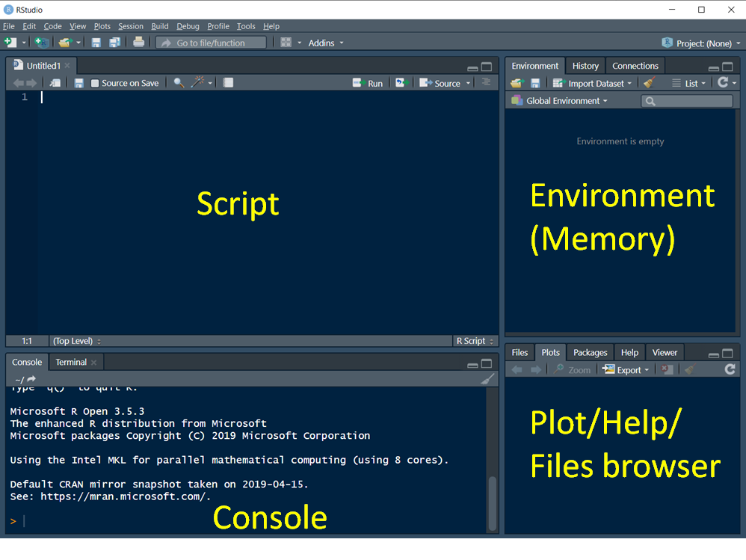
Task: Select the Untitled1 script tab
Action: (43, 66)
